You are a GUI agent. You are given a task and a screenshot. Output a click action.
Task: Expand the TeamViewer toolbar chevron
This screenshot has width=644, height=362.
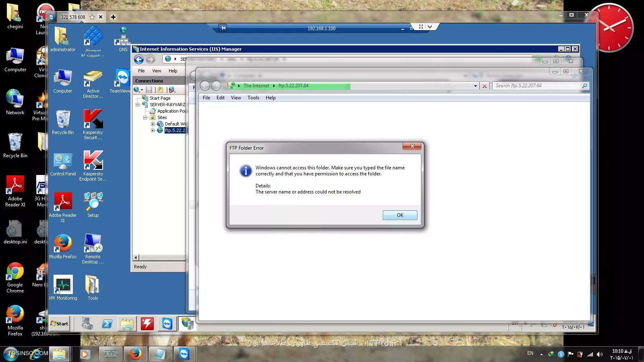(x=430, y=27)
